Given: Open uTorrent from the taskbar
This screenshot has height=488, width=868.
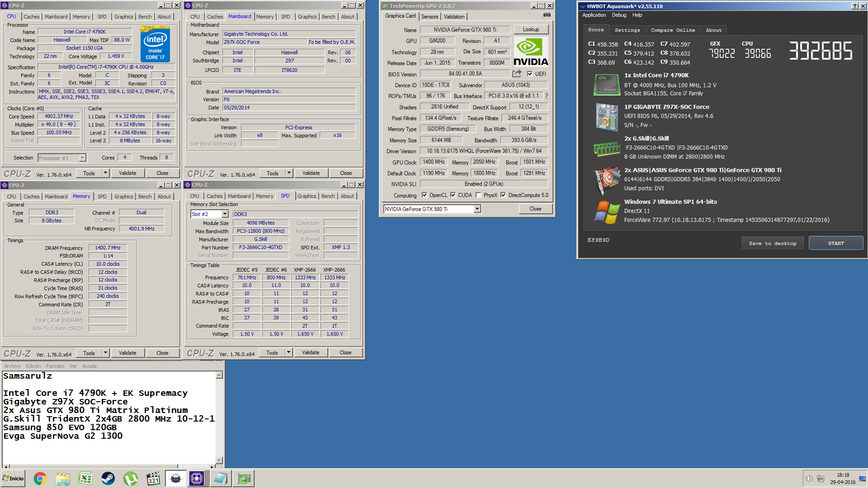Looking at the screenshot, I should (130, 479).
